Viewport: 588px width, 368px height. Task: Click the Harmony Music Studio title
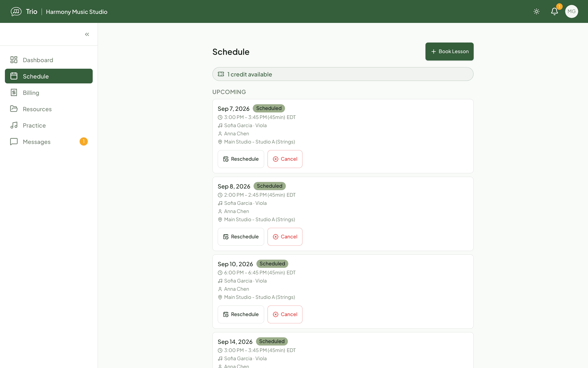coord(77,12)
